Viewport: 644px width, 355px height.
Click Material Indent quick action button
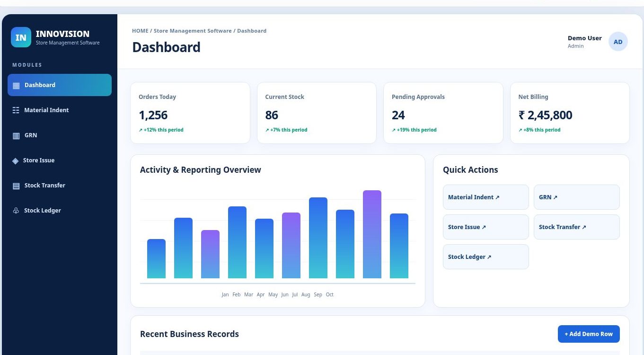(x=485, y=197)
